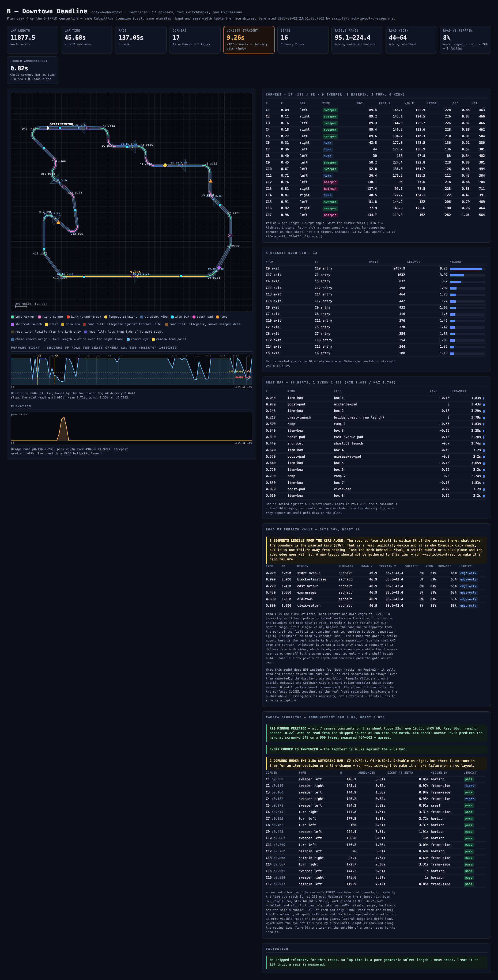Click the item box between C17 and C16

(44, 148)
